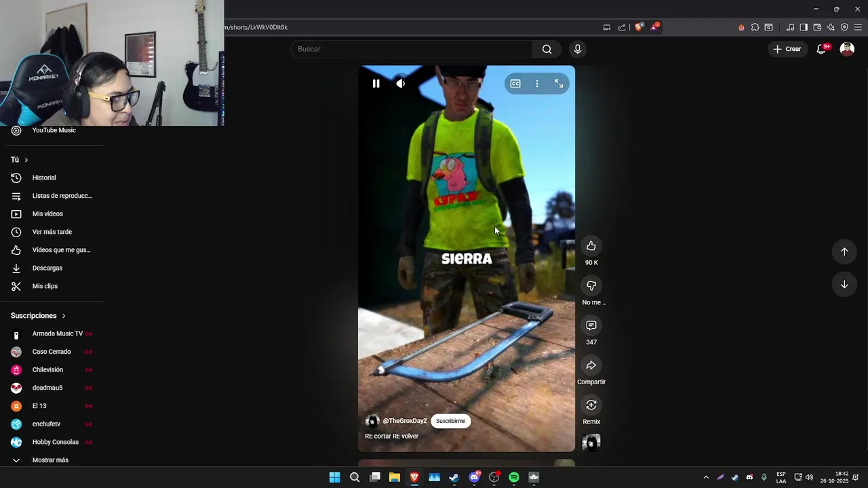This screenshot has height=488, width=868.
Task: Go to the next Short with the down arrow
Action: [844, 285]
